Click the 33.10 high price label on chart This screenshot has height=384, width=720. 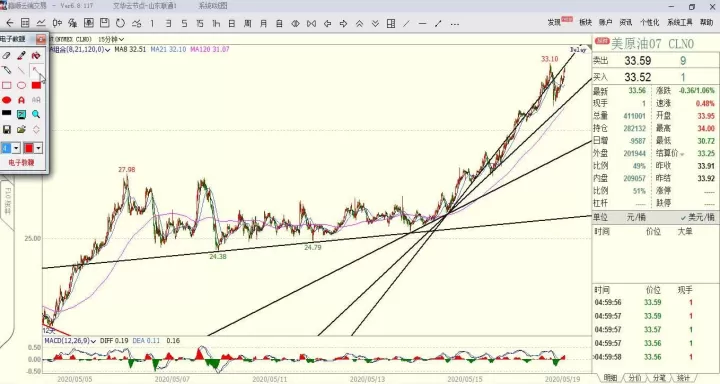click(549, 59)
